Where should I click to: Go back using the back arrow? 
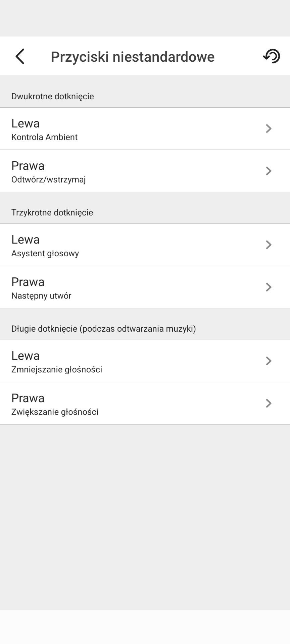[x=20, y=56]
